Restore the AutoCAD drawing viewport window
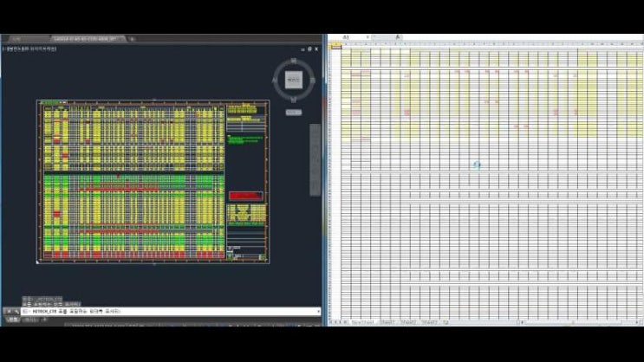The height and width of the screenshot is (362, 644). coord(309,49)
